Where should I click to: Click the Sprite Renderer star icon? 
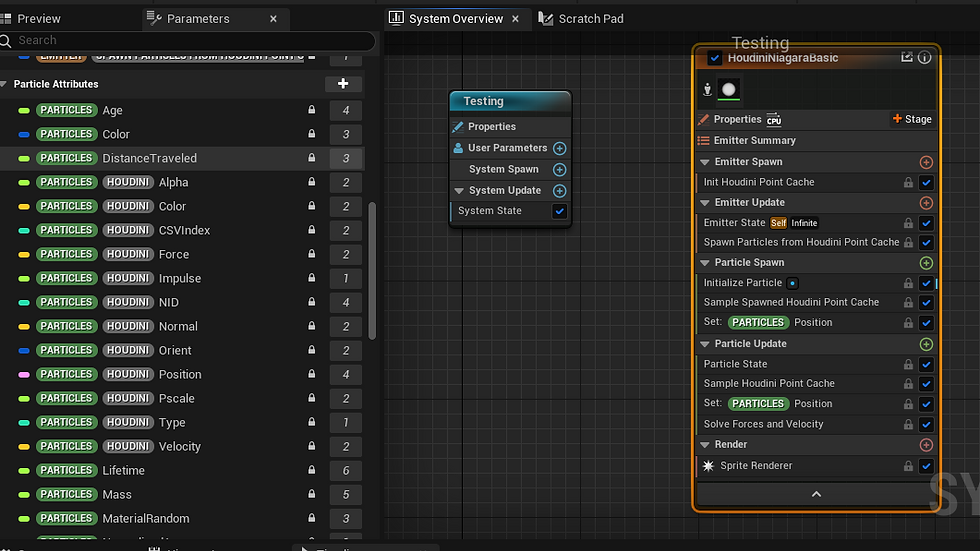pyautogui.click(x=708, y=466)
